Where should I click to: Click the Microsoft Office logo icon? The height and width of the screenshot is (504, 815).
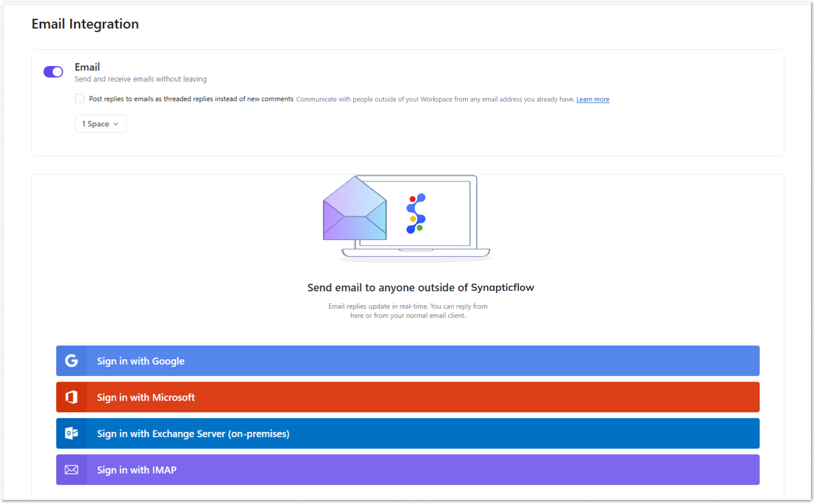[x=72, y=397]
